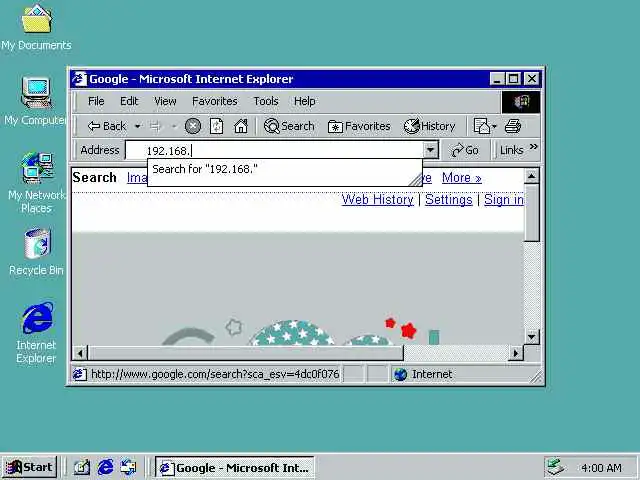Select the My Network Places icon

pos(37,182)
